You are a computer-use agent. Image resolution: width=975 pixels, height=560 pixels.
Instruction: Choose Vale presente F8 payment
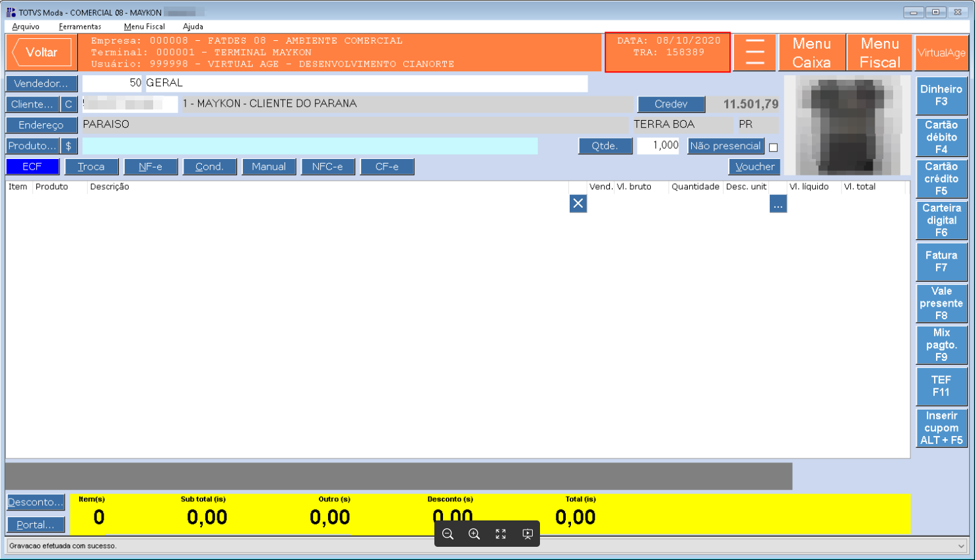click(941, 303)
